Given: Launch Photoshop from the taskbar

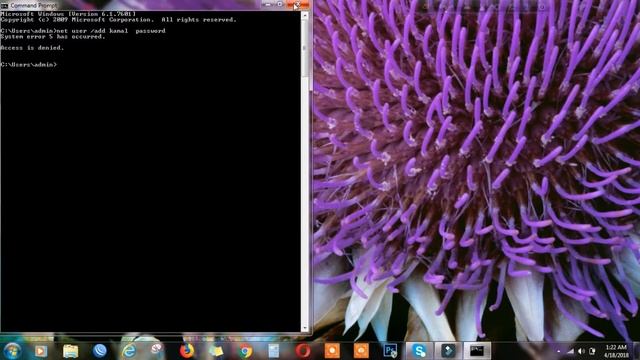Looking at the screenshot, I should point(390,351).
